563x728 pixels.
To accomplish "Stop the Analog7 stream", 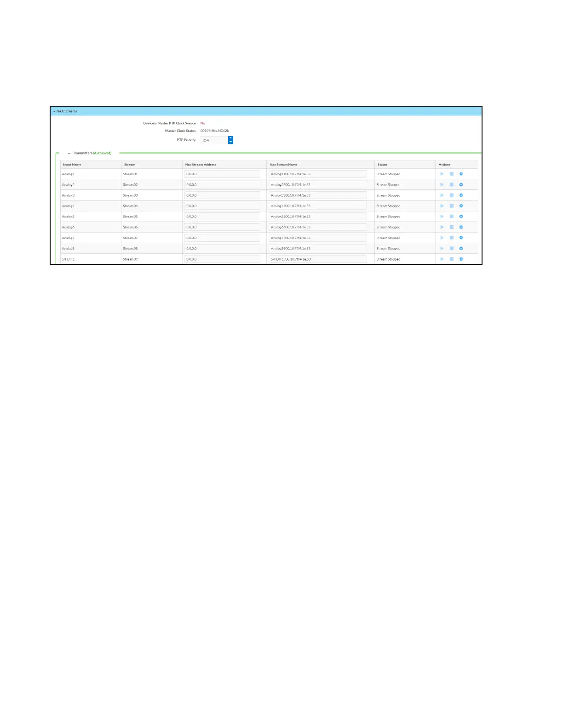I will (452, 238).
